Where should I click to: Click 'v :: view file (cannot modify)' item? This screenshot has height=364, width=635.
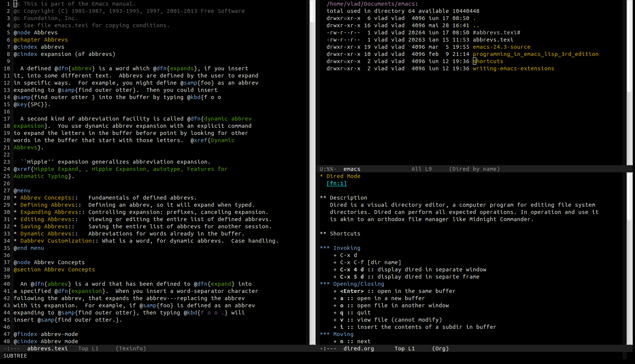coord(388,320)
